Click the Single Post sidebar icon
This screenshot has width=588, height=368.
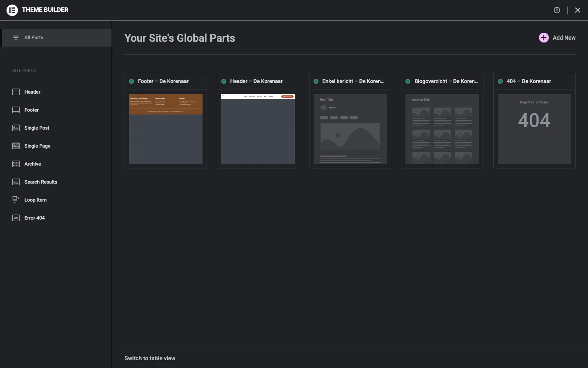pyautogui.click(x=16, y=128)
